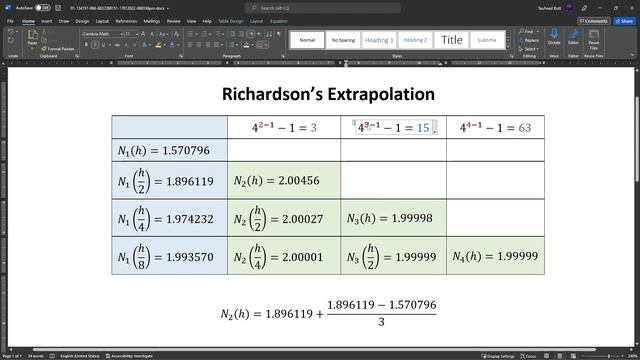Click the shrink font size icon

point(152,34)
